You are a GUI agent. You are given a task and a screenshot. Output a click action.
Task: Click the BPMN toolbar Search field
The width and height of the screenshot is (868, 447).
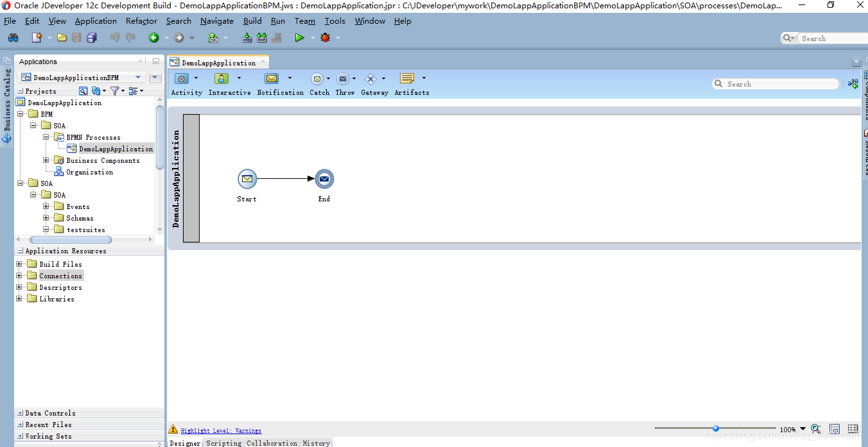[776, 84]
